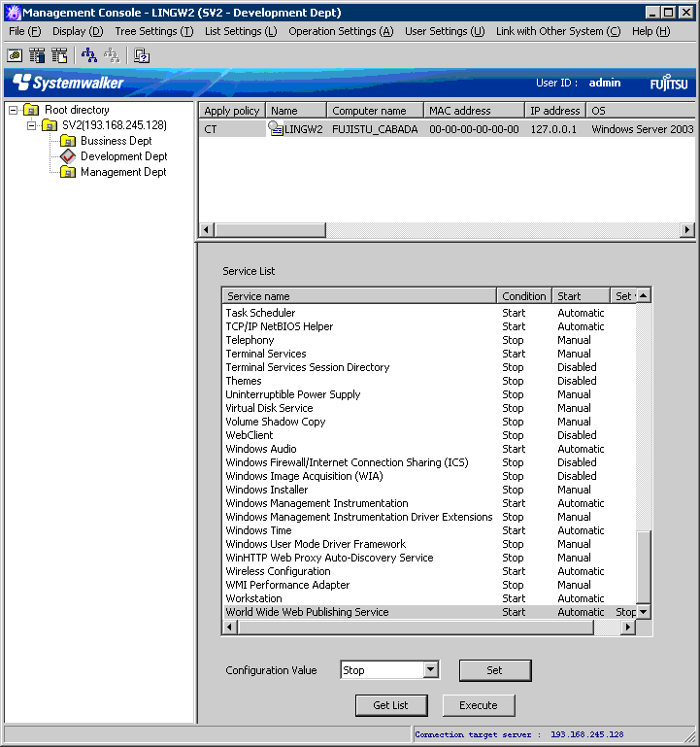This screenshot has height=747, width=700.
Task: Click the blue hierarchy tree toolbar icon
Action: (x=89, y=55)
